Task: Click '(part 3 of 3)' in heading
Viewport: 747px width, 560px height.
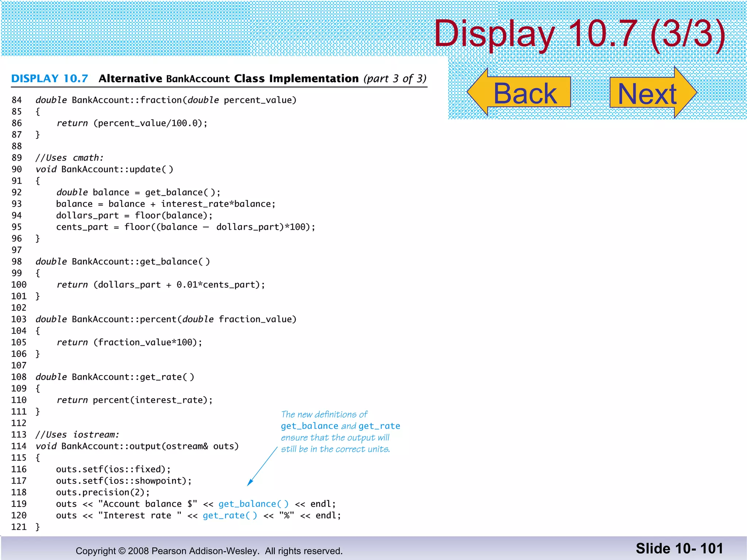Action: pos(395,79)
